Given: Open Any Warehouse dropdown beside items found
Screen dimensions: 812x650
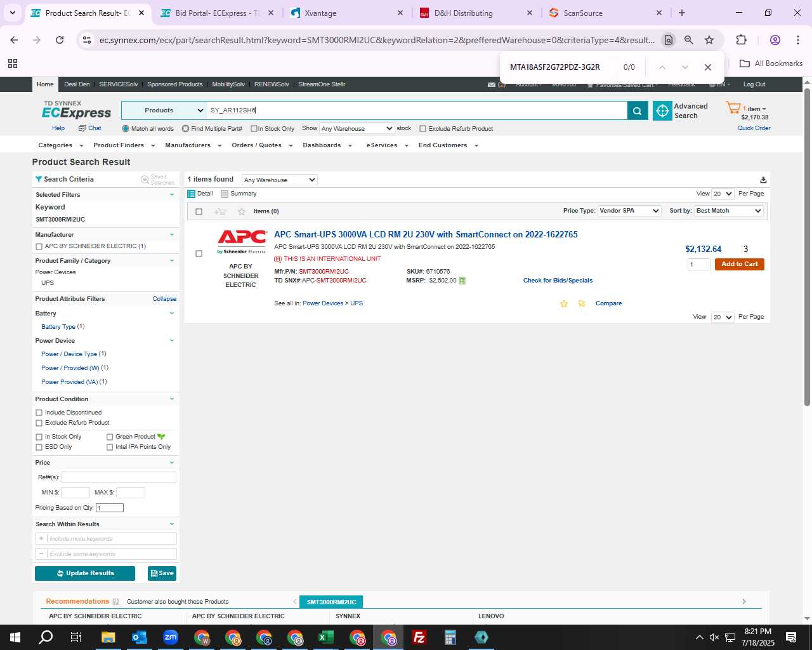Looking at the screenshot, I should tap(279, 180).
